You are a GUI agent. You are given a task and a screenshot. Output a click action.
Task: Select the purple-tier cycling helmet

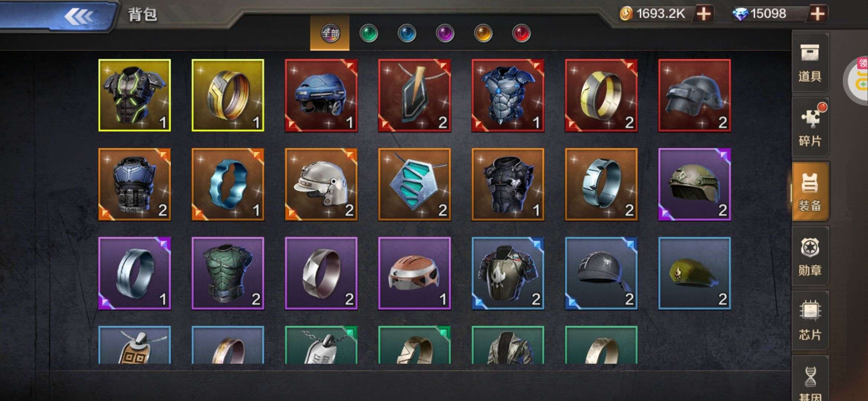point(415,274)
